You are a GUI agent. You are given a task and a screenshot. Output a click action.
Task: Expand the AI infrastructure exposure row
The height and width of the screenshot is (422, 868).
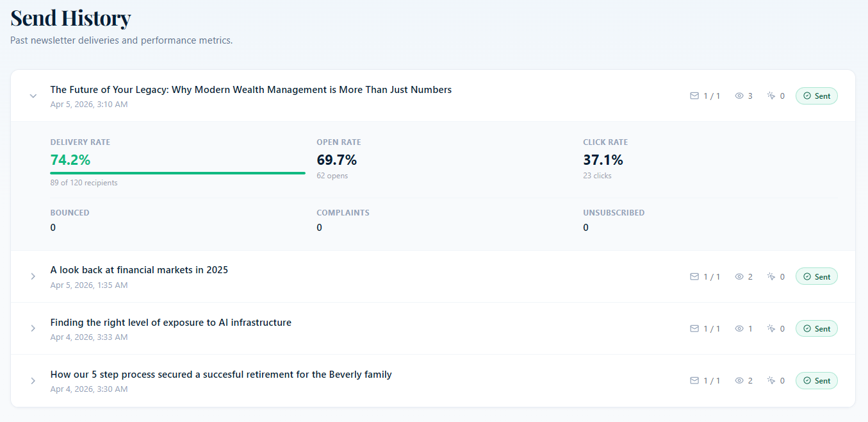pos(33,328)
